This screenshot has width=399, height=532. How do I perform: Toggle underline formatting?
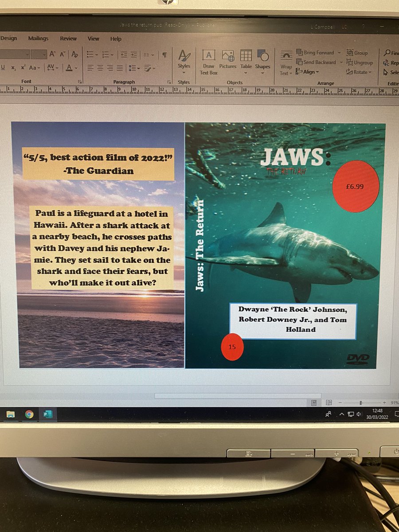tap(4, 67)
